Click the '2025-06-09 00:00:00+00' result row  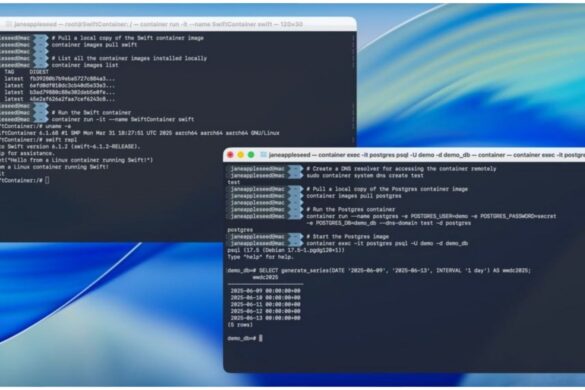point(265,291)
